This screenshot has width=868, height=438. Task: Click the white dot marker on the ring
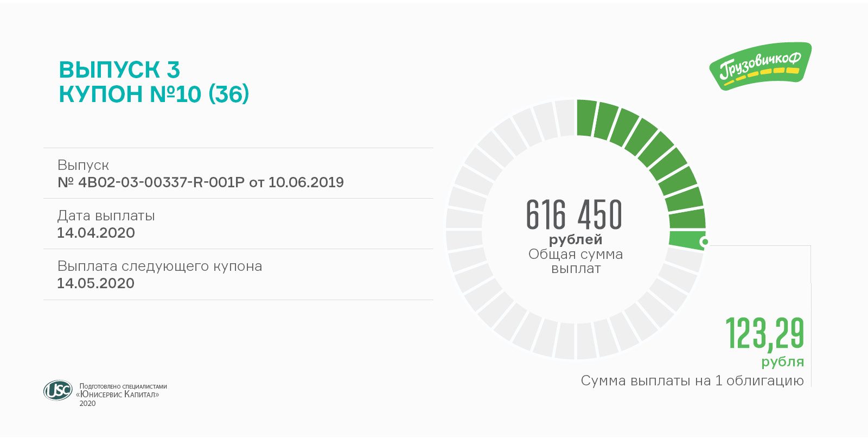coord(705,242)
